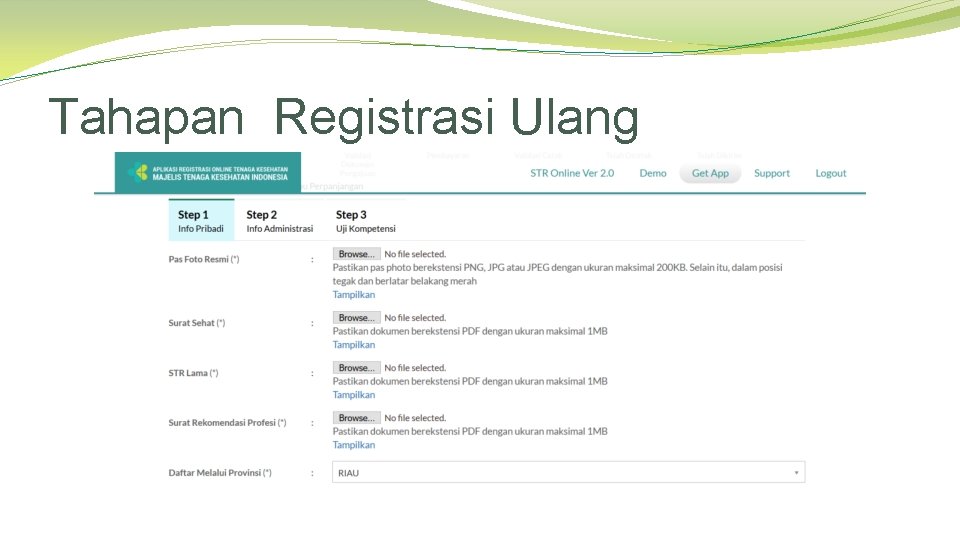
Task: Open the Demo menu link
Action: point(653,173)
